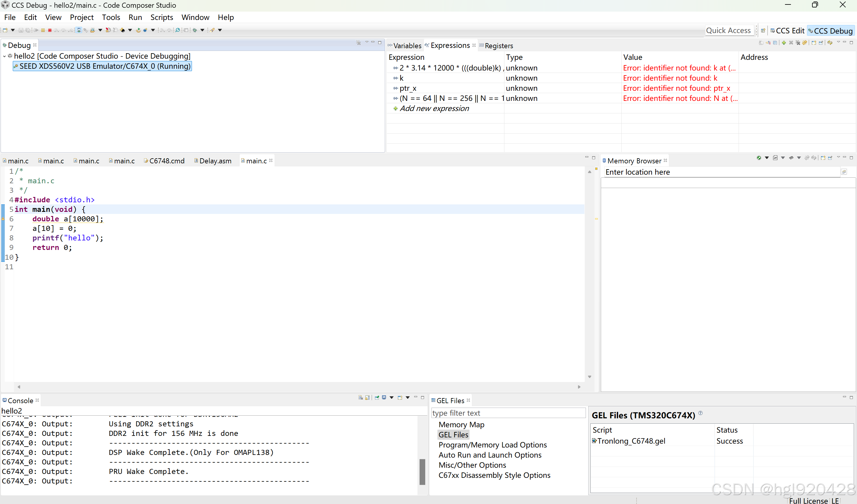Click the magnifier Search toolbar icon
This screenshot has width=857, height=504.
click(178, 30)
